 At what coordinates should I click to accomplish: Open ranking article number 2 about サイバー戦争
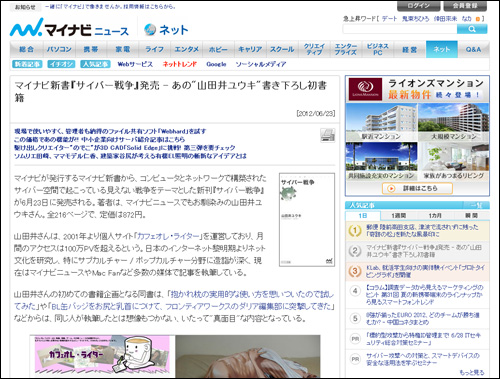tap(424, 251)
